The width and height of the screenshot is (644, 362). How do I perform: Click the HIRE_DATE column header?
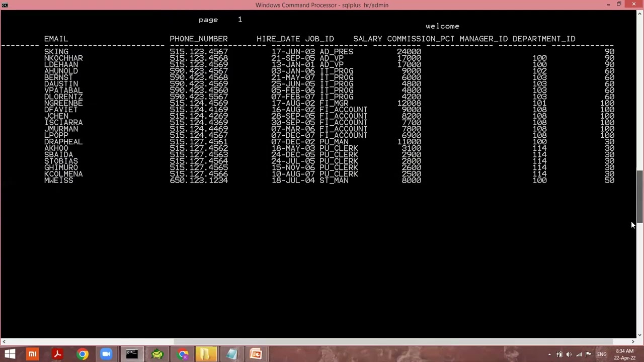click(x=278, y=39)
